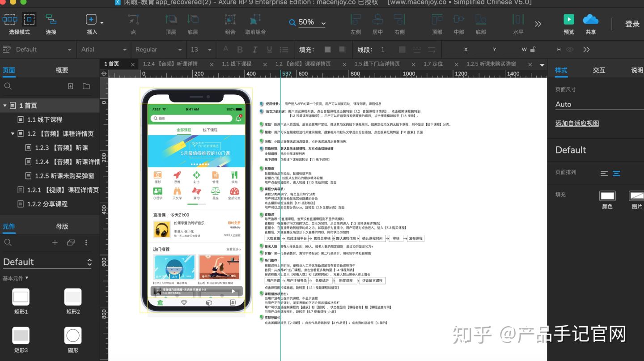Open the Arial font family dropdown
Screen dimensions: 644x361
tap(103, 49)
